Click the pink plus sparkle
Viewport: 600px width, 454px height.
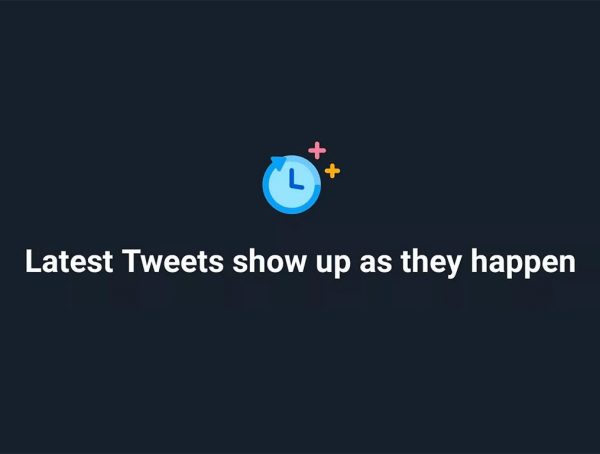pos(317,150)
